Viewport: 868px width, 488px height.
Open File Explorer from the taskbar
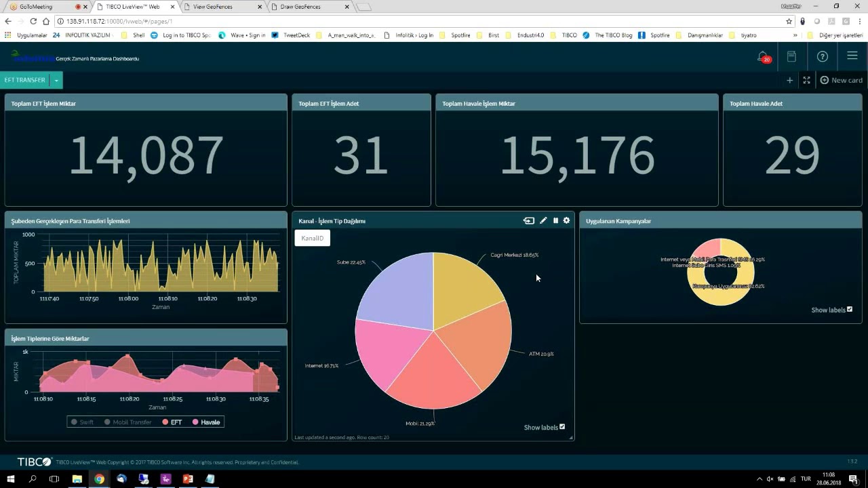click(x=77, y=479)
